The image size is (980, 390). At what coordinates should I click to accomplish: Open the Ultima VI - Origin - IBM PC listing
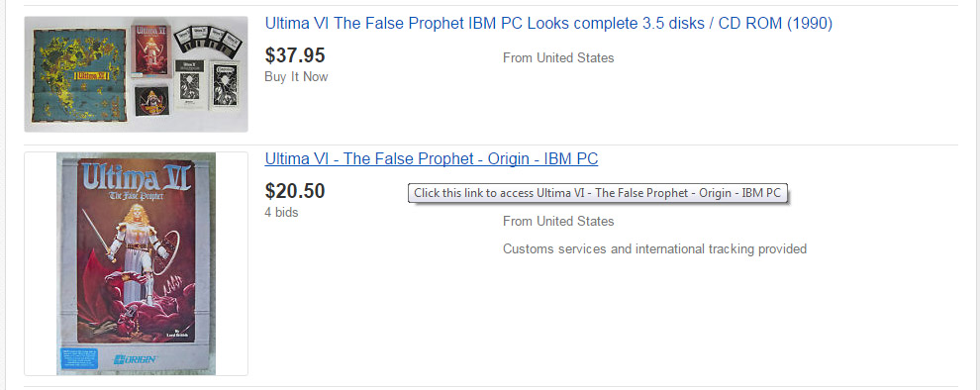pos(432,159)
